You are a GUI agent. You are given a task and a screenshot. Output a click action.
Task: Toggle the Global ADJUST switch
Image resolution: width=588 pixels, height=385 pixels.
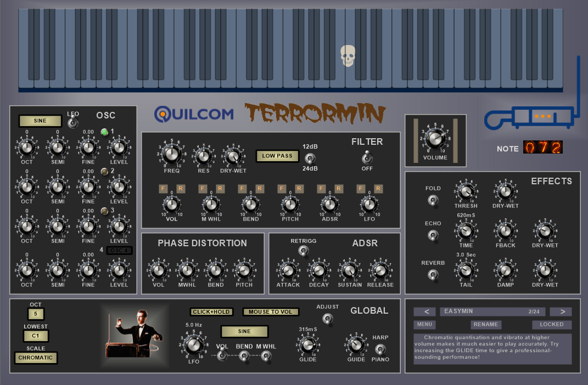pyautogui.click(x=328, y=319)
